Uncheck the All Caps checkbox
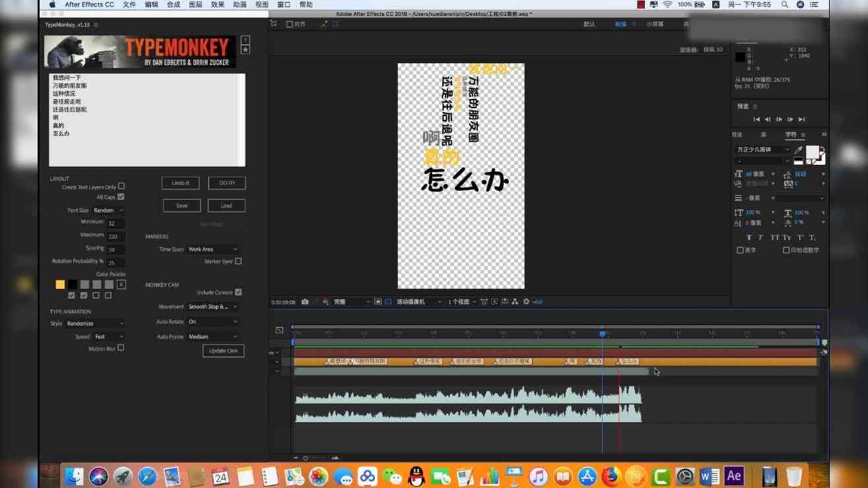The image size is (868, 488). click(x=121, y=197)
